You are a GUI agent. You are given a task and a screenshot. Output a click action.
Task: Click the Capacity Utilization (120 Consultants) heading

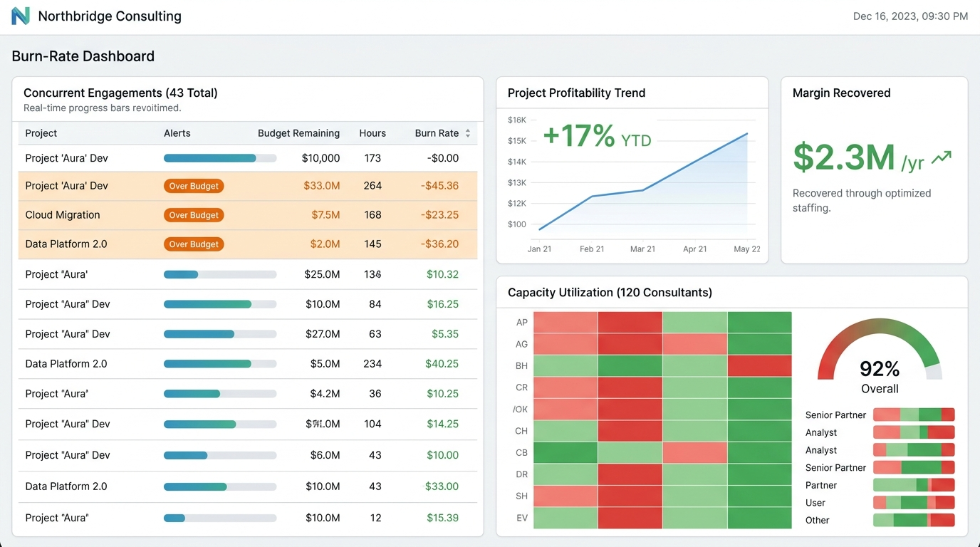[x=610, y=292]
